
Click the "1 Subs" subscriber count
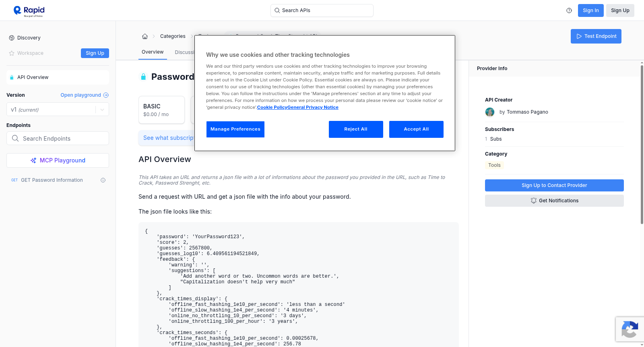pyautogui.click(x=493, y=139)
